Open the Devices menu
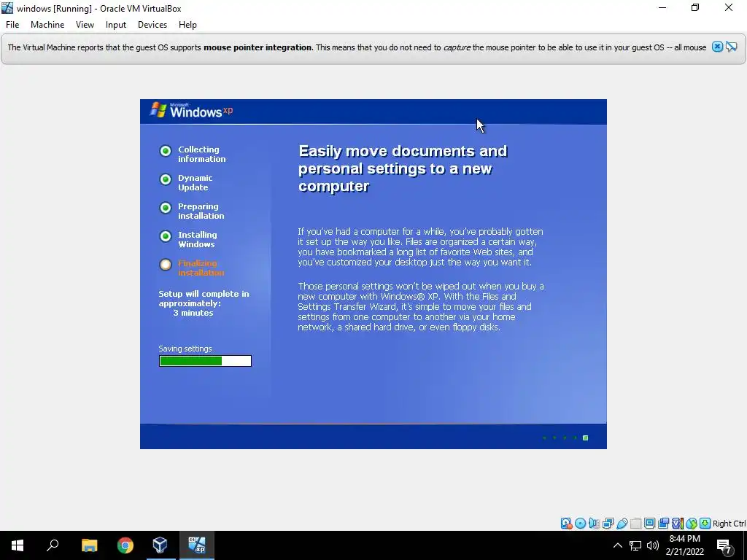The image size is (747, 560). (x=152, y=25)
